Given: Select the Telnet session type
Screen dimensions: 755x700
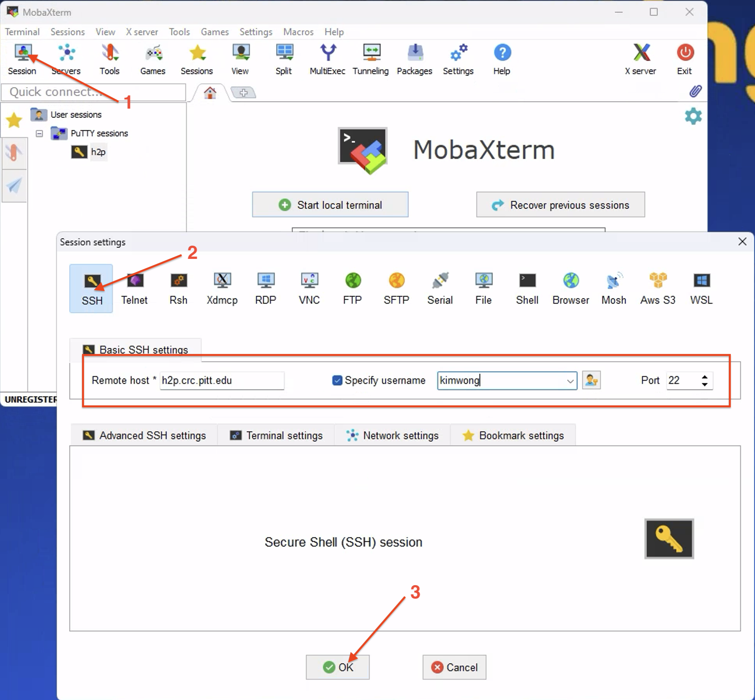Looking at the screenshot, I should (x=135, y=288).
